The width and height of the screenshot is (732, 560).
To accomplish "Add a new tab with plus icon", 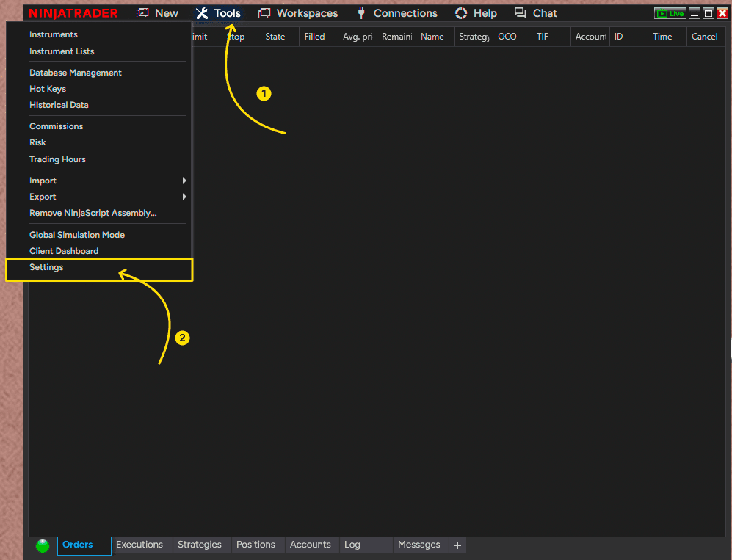I will (457, 545).
